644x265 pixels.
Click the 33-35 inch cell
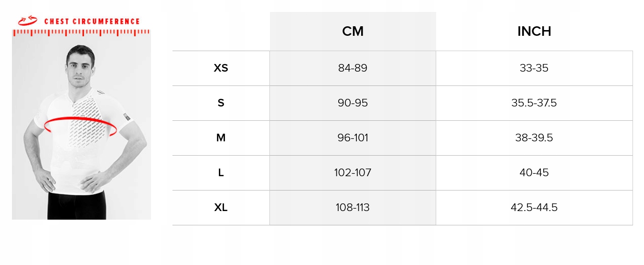pos(534,68)
